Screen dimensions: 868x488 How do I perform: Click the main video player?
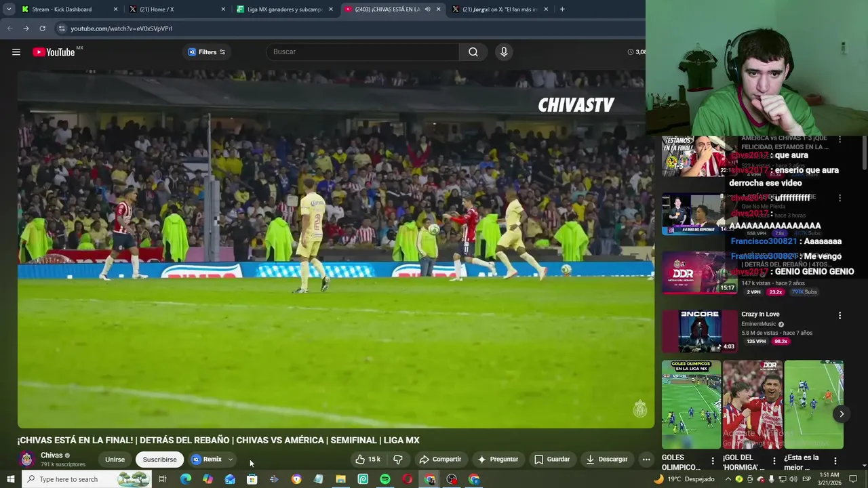tap(336, 248)
